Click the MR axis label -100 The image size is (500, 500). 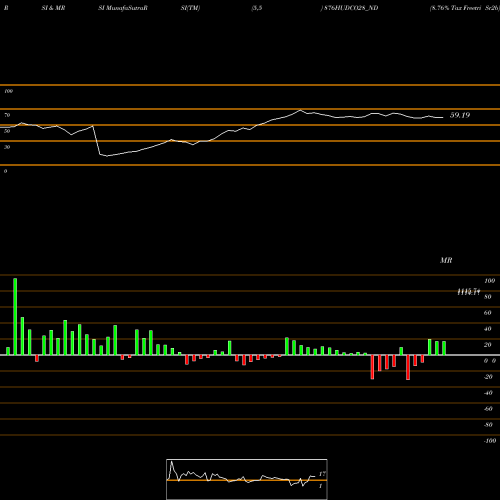pos(490,441)
